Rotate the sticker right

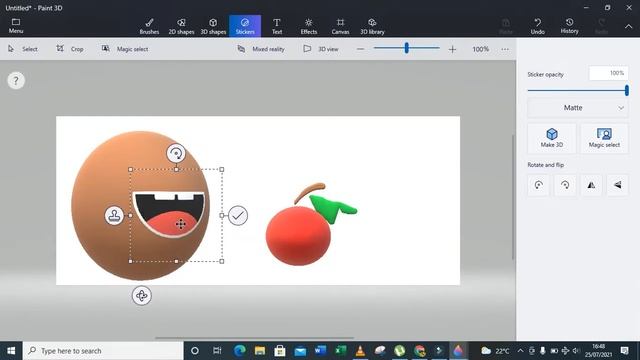[x=565, y=185]
